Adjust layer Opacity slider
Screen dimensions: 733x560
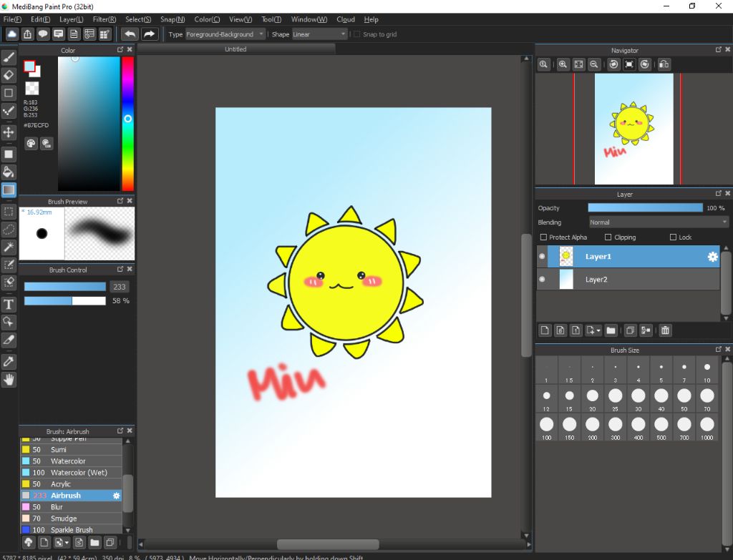coord(645,208)
